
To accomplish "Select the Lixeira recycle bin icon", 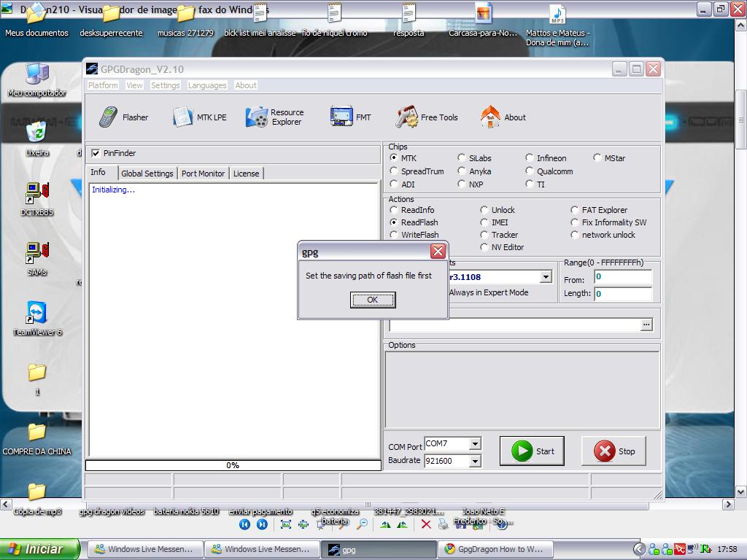I will [x=36, y=139].
